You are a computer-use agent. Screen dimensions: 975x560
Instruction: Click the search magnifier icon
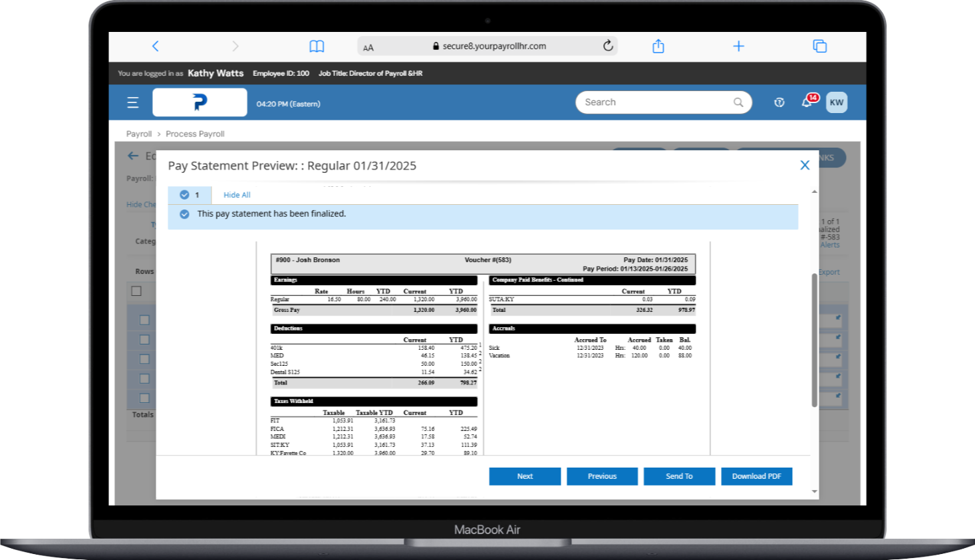(x=738, y=102)
